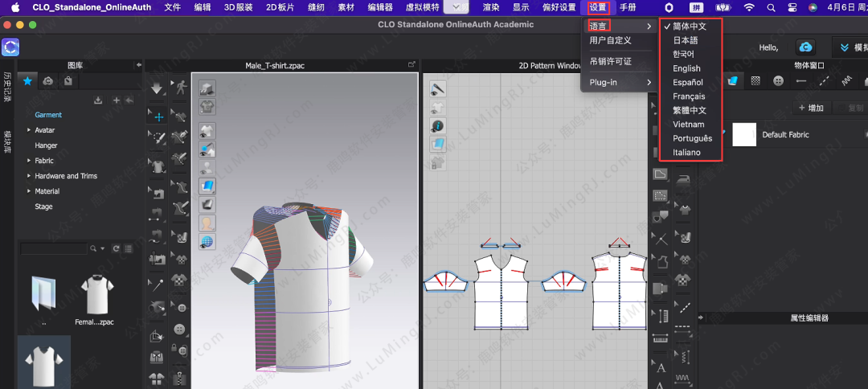Click the CLO cloud icon next to Hello

pos(805,47)
